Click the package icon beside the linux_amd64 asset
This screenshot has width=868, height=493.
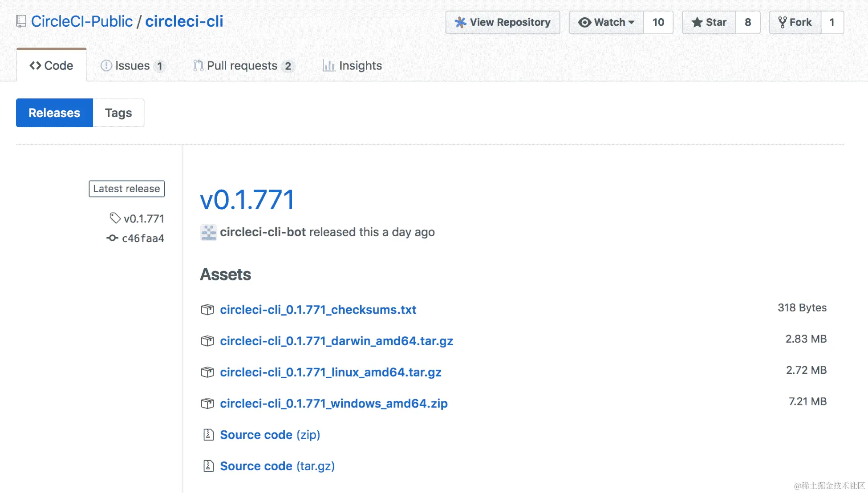pos(207,372)
